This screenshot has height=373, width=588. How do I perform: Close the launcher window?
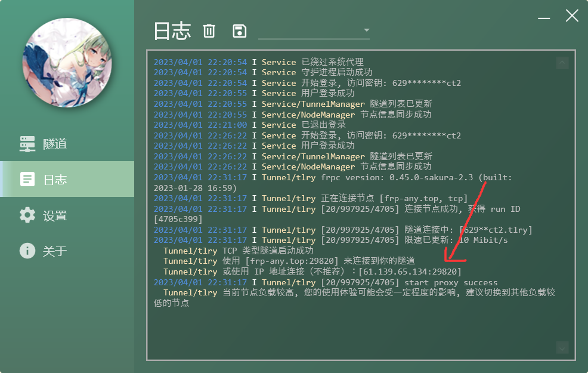click(572, 16)
